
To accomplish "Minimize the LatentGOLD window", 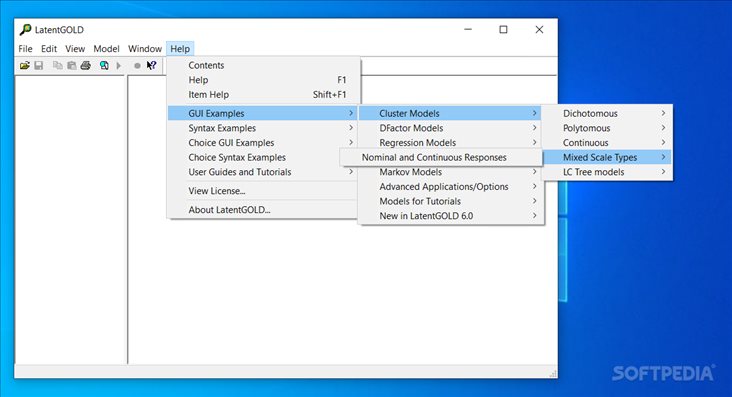I will tap(468, 29).
